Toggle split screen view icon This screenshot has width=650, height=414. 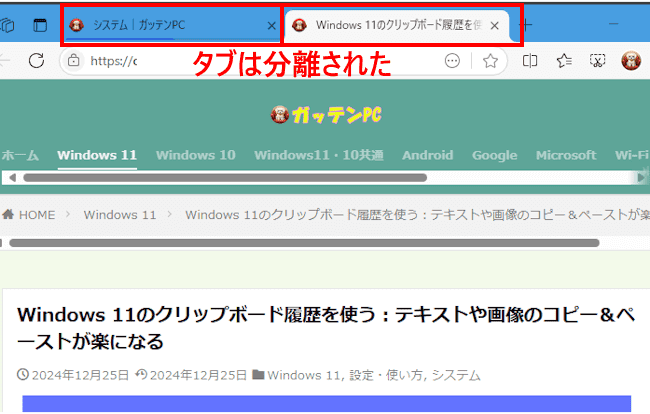530,61
